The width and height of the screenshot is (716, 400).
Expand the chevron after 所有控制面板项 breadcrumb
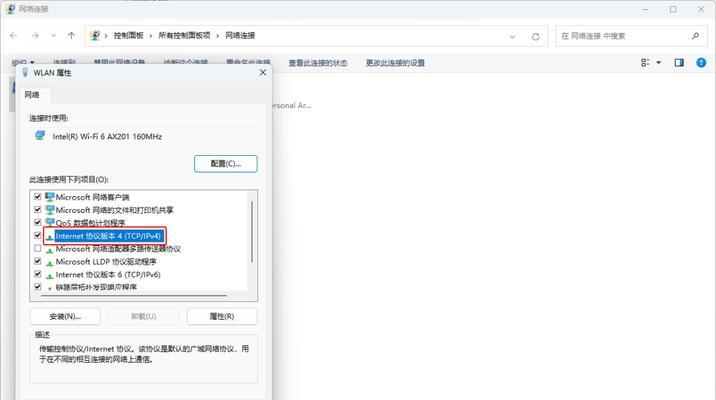tap(217, 36)
